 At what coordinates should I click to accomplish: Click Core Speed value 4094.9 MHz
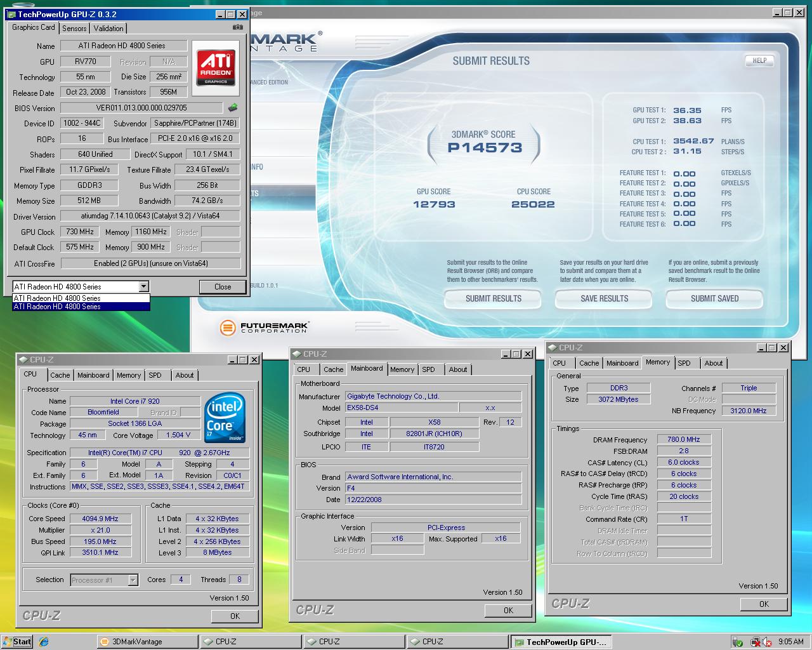(x=100, y=519)
